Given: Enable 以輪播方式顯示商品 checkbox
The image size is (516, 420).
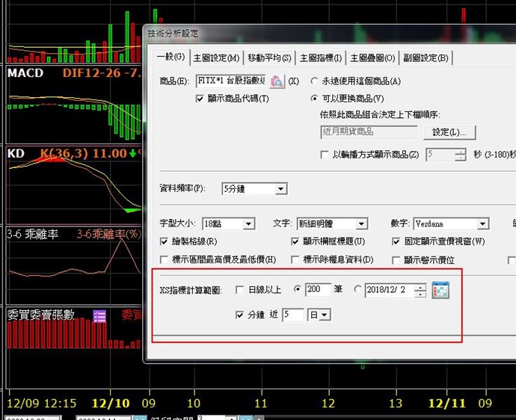Looking at the screenshot, I should [324, 155].
